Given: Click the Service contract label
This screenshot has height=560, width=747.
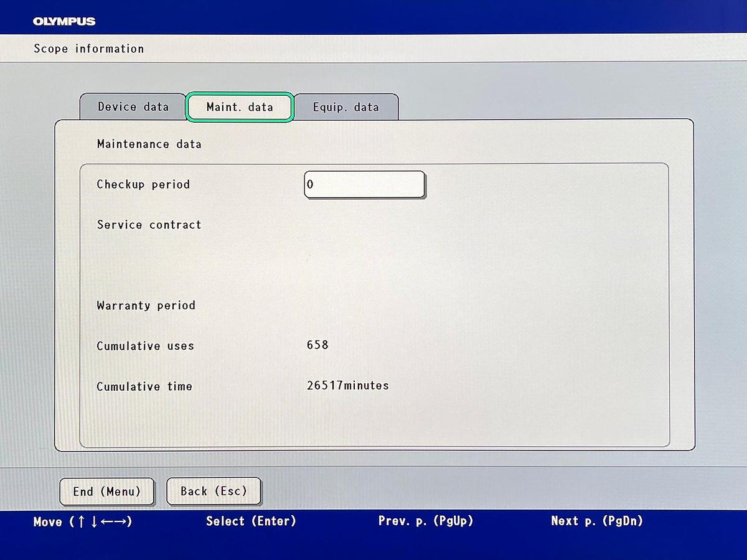Looking at the screenshot, I should pos(149,225).
